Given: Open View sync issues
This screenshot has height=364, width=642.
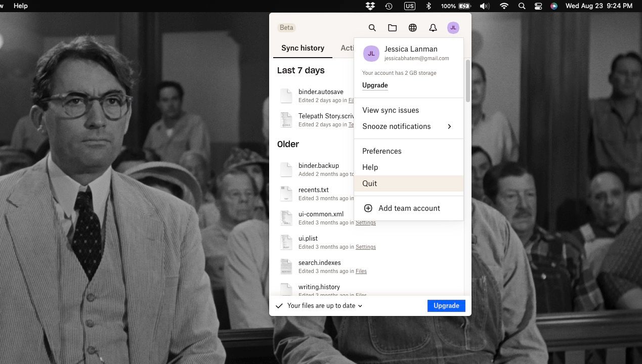Looking at the screenshot, I should [x=390, y=110].
